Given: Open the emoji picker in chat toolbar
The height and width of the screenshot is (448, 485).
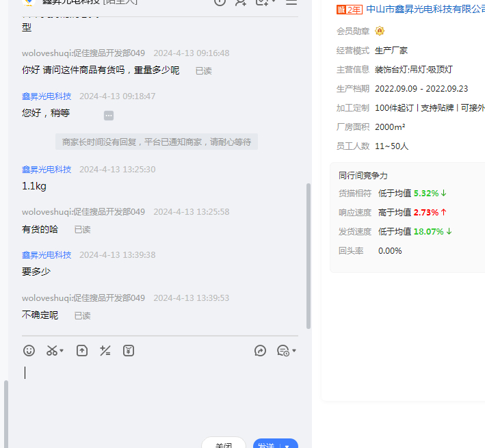Looking at the screenshot, I should [29, 351].
